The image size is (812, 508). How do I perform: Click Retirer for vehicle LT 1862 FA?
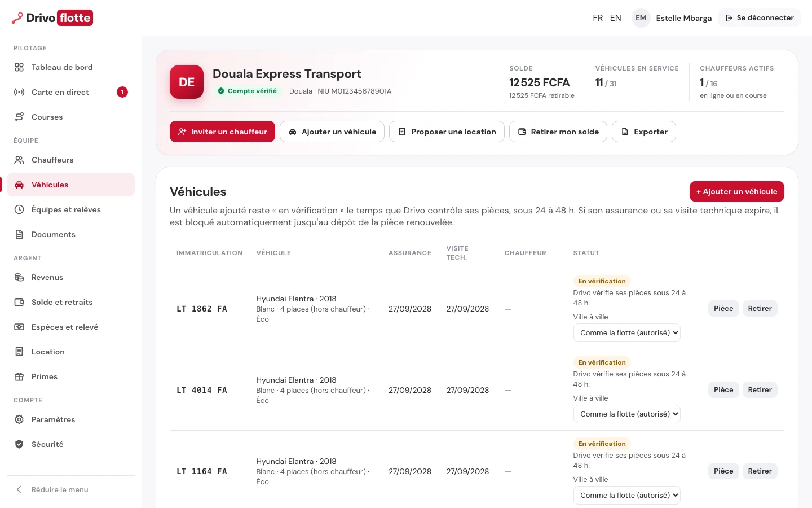pyautogui.click(x=760, y=309)
